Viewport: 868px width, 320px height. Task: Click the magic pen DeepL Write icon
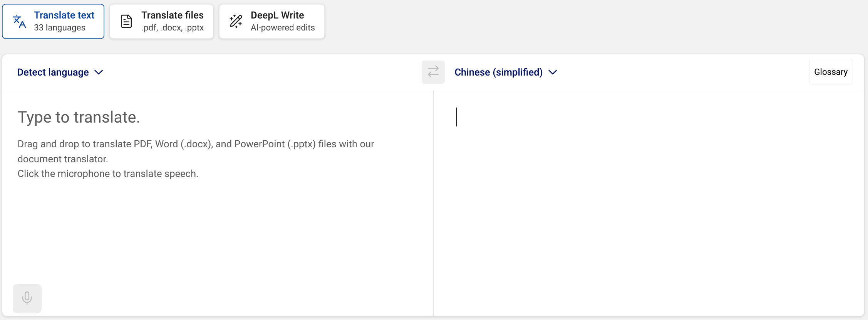[236, 22]
